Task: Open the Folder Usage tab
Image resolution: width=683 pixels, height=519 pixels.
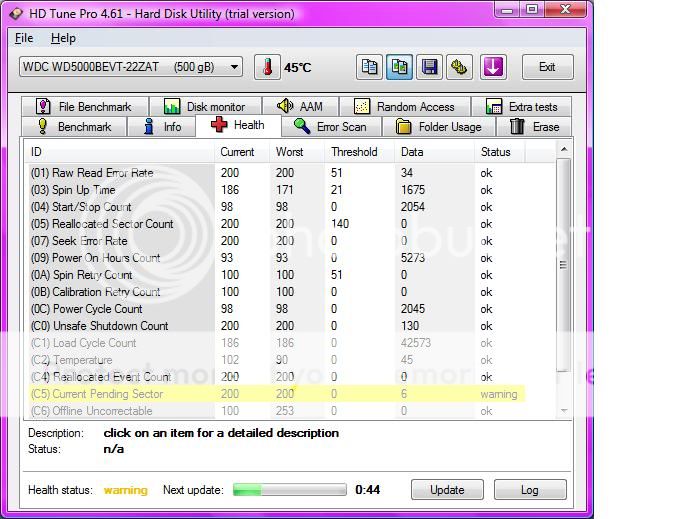Action: coord(439,127)
